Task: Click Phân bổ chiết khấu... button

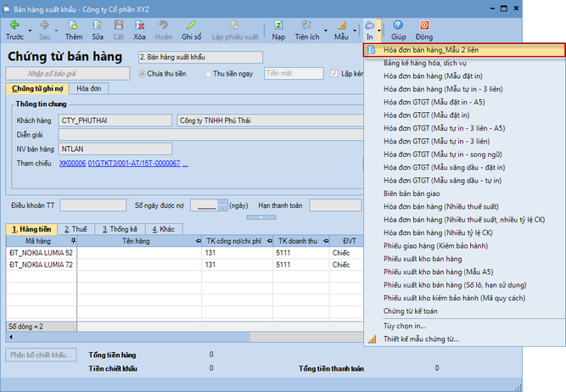Action: click(x=41, y=355)
